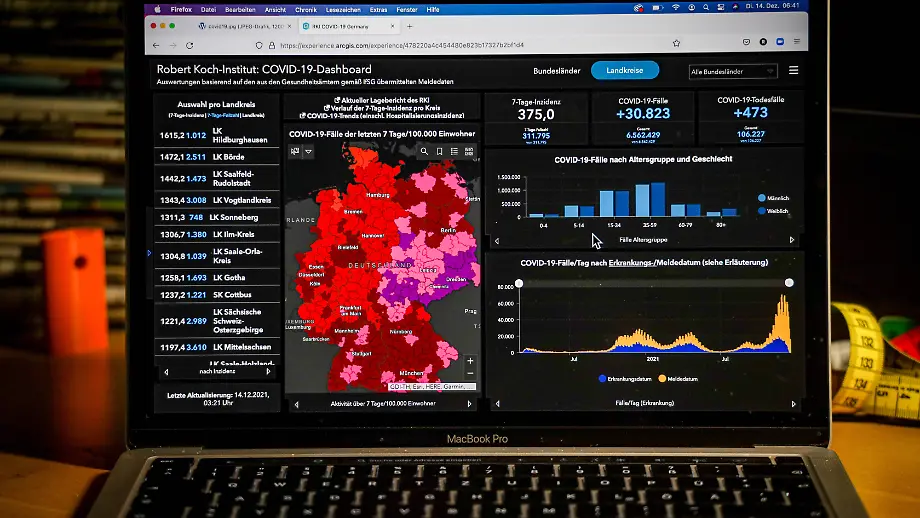This screenshot has width=920, height=518.
Task: Expand the Alle Bundesländer dropdown
Action: 733,71
